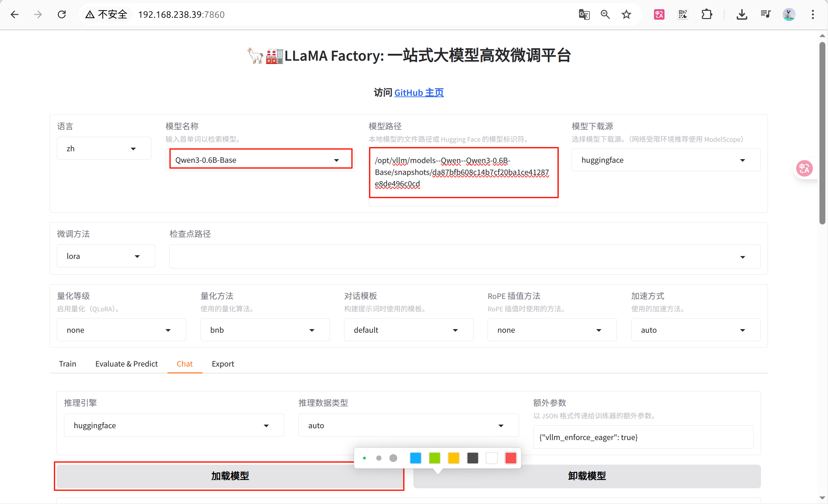Select the largest gray dot pen size

click(x=393, y=458)
